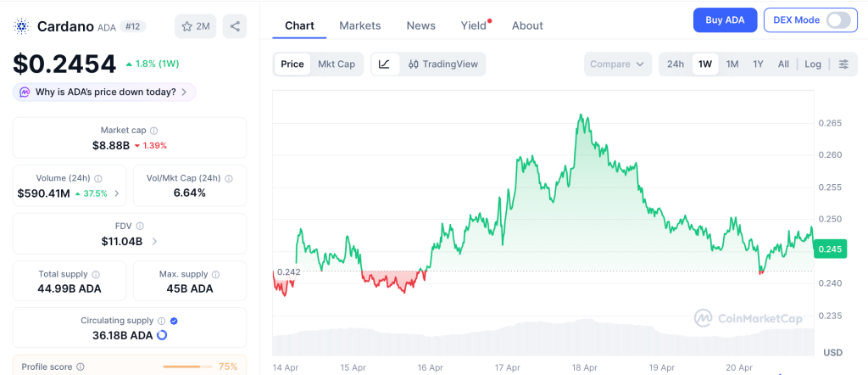Click the Cardano ADA logo icon
868x375 pixels.
click(21, 26)
